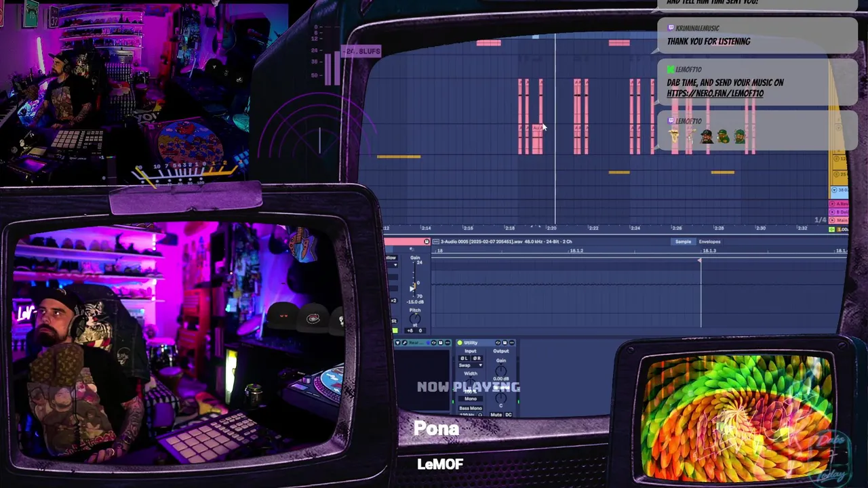
Task: Click Utility device hot-swap icon
Action: pos(498,342)
